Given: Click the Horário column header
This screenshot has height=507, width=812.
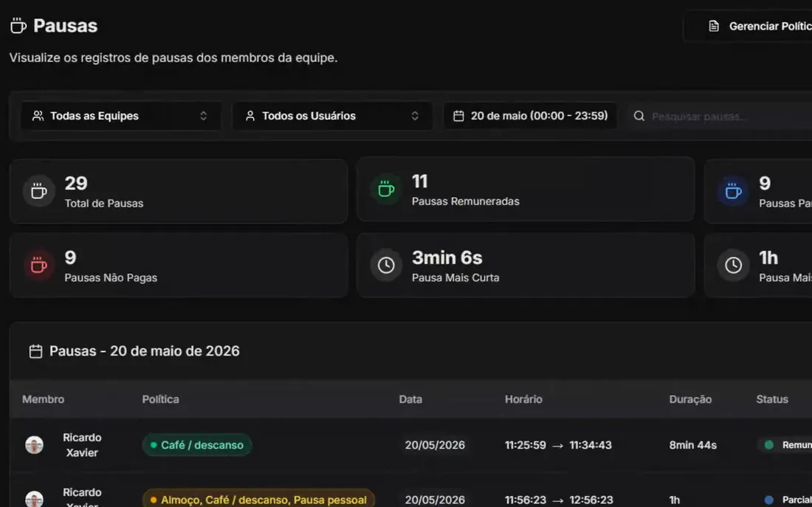Looking at the screenshot, I should pyautogui.click(x=523, y=399).
